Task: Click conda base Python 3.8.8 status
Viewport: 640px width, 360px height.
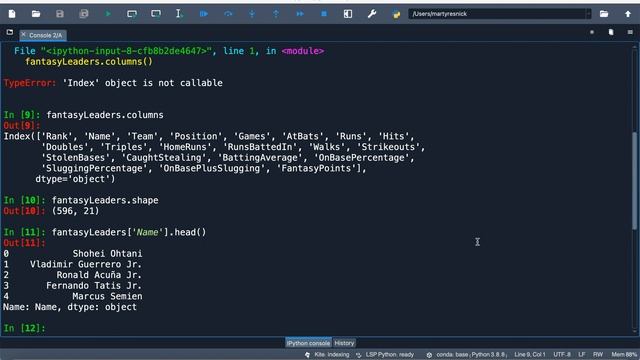Action: pyautogui.click(x=467, y=355)
